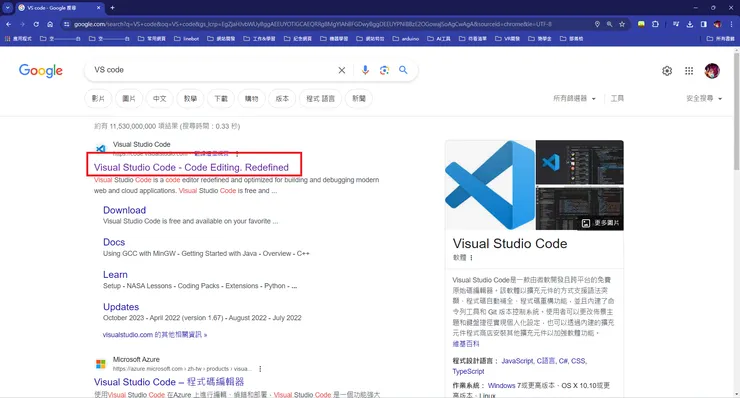The image size is (740, 398).
Task: Start voice search with the microphone icon
Action: 365,70
